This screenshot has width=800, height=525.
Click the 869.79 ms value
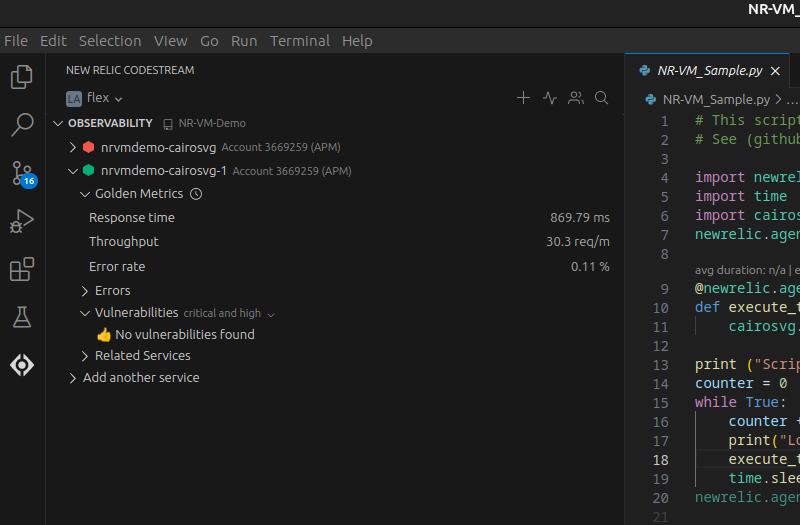coord(580,218)
